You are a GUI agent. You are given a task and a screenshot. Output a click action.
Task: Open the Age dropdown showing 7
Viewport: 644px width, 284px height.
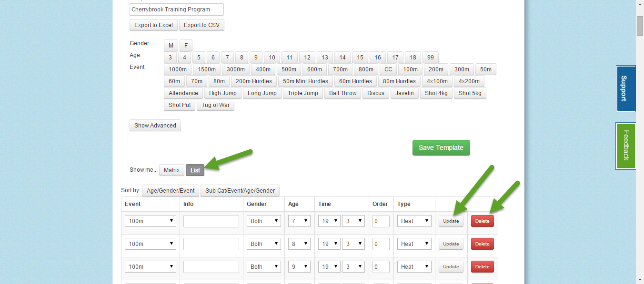(x=299, y=221)
